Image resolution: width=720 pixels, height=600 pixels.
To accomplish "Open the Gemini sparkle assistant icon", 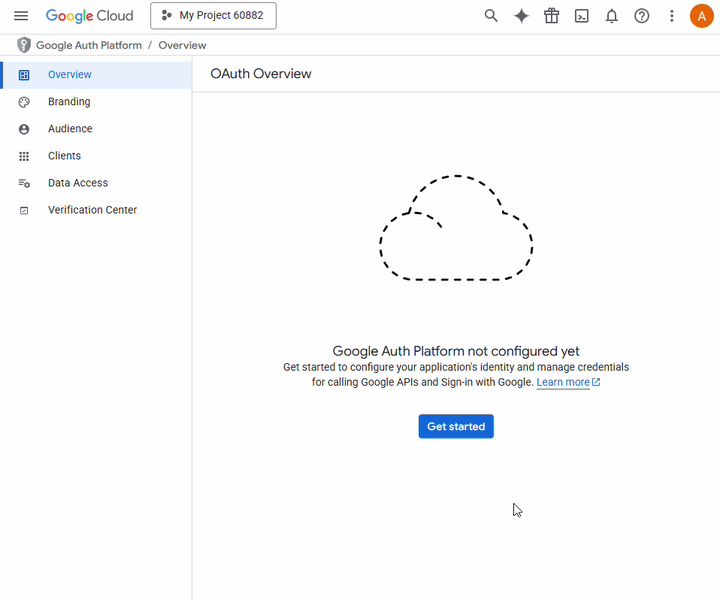I will [x=521, y=16].
